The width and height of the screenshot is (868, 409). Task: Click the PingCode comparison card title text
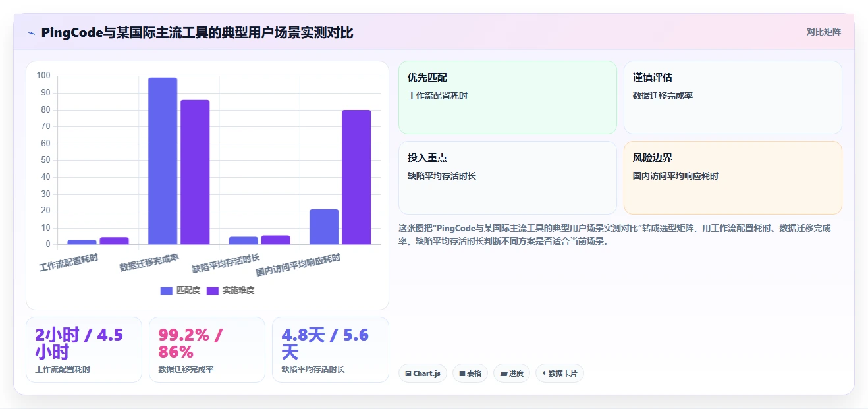(x=198, y=32)
